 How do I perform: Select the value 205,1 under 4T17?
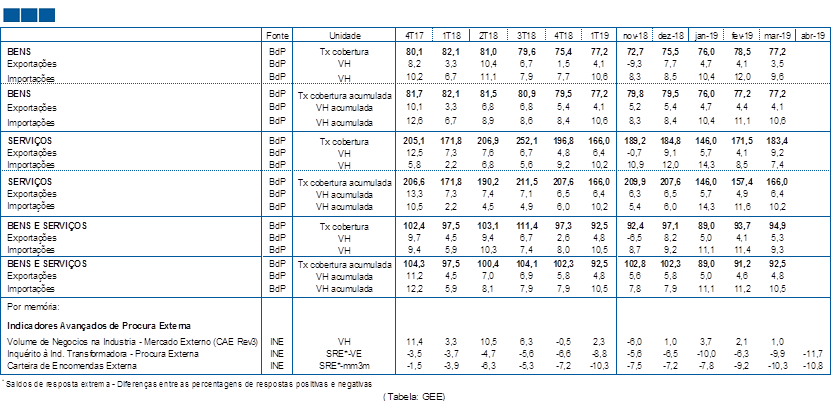click(x=413, y=141)
